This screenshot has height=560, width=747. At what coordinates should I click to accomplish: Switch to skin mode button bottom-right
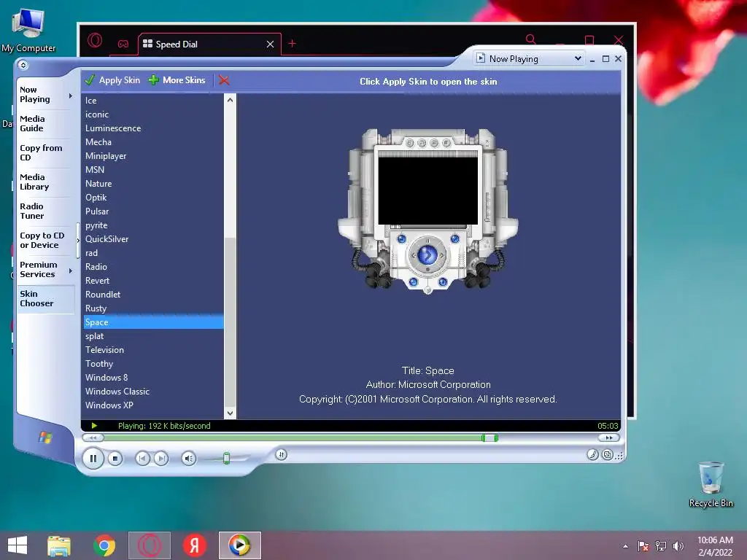[608, 455]
